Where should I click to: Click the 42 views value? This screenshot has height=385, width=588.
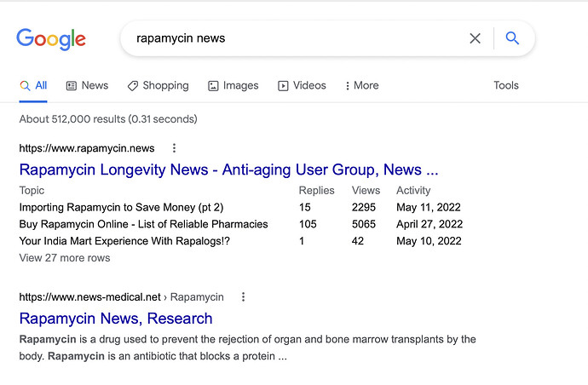pos(358,241)
